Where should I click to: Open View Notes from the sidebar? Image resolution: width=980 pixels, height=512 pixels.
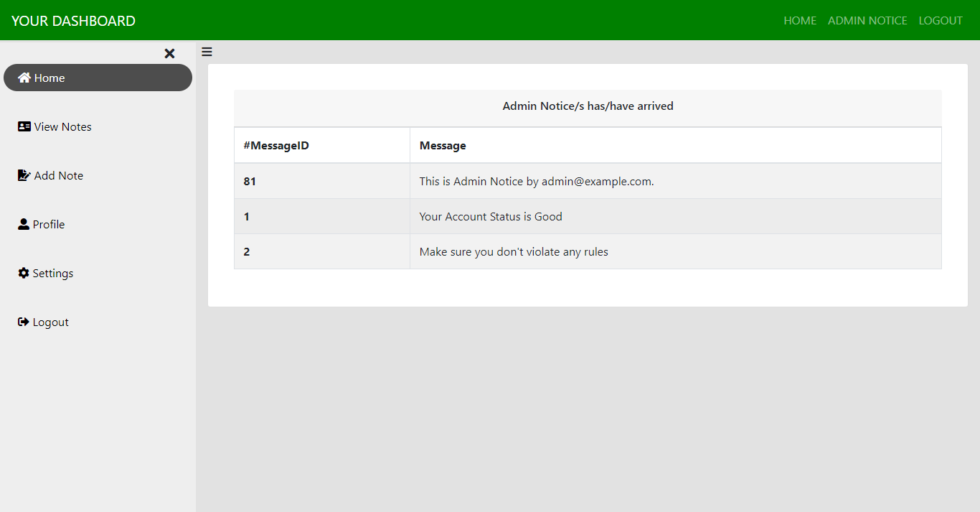point(98,126)
